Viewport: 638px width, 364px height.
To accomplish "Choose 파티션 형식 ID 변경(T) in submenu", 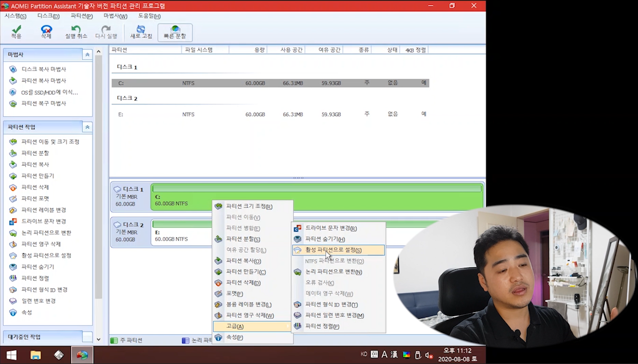I will pyautogui.click(x=339, y=304).
